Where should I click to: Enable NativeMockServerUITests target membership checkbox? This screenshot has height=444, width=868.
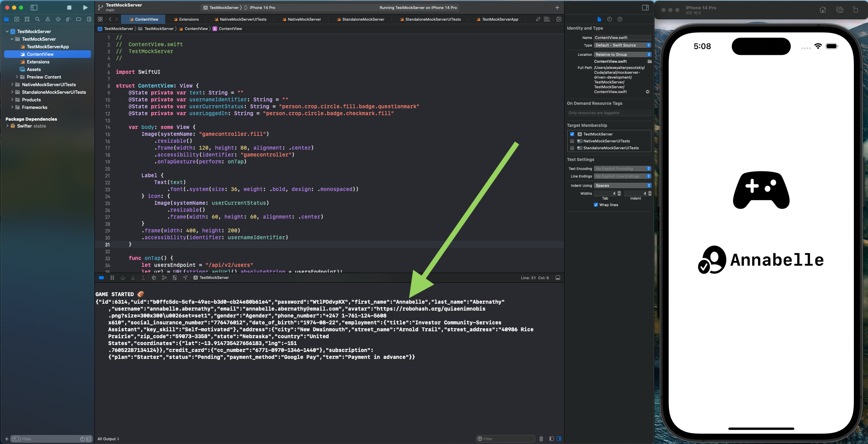[572, 141]
